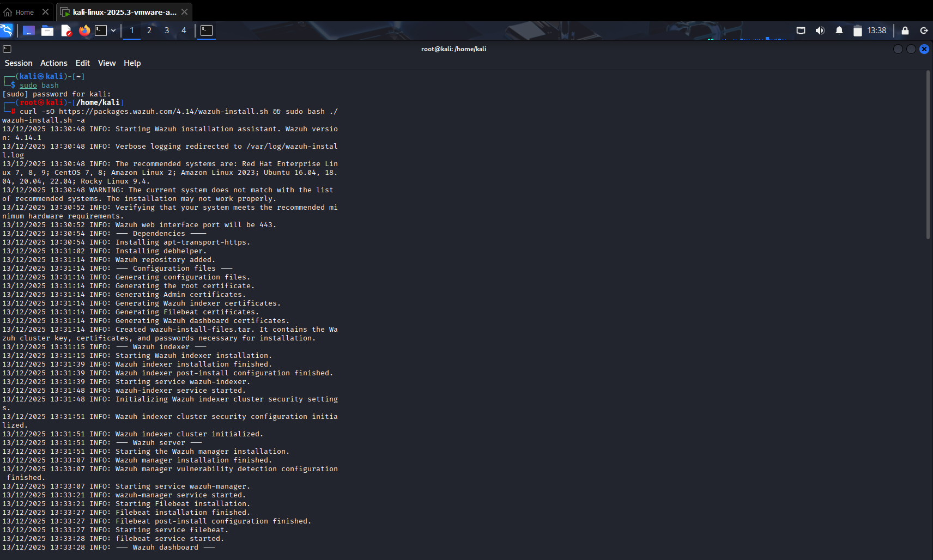
Task: Click "Starting the Wazuh manager installation" line
Action: [146, 452]
